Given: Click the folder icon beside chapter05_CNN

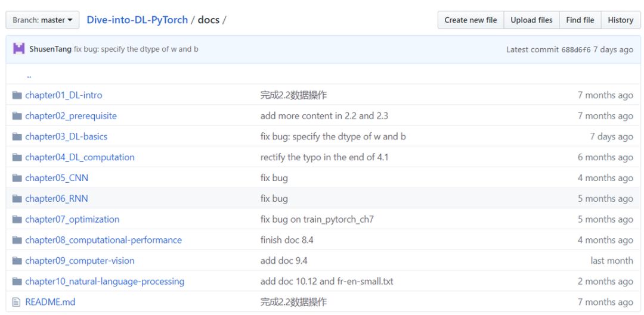Looking at the screenshot, I should 17,178.
